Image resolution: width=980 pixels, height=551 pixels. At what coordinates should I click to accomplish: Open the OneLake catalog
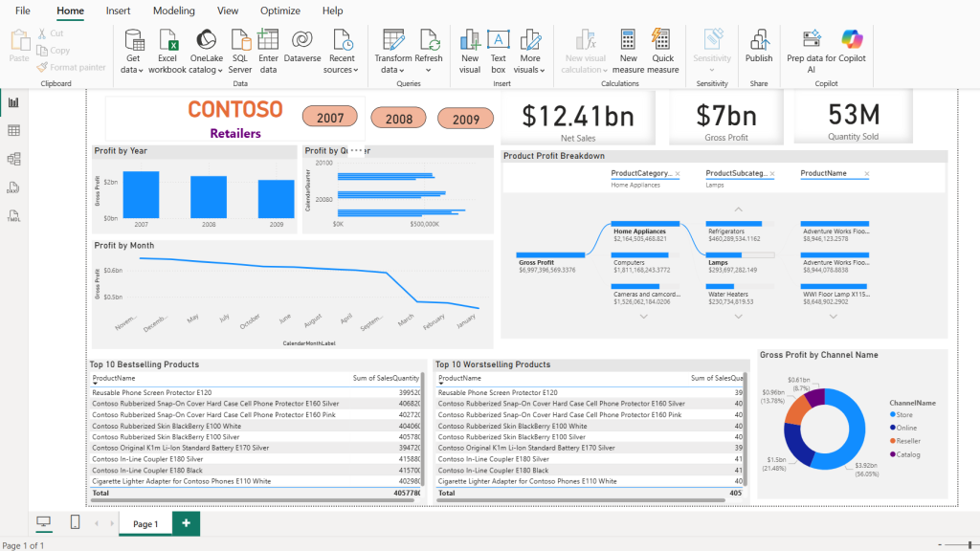coord(206,40)
